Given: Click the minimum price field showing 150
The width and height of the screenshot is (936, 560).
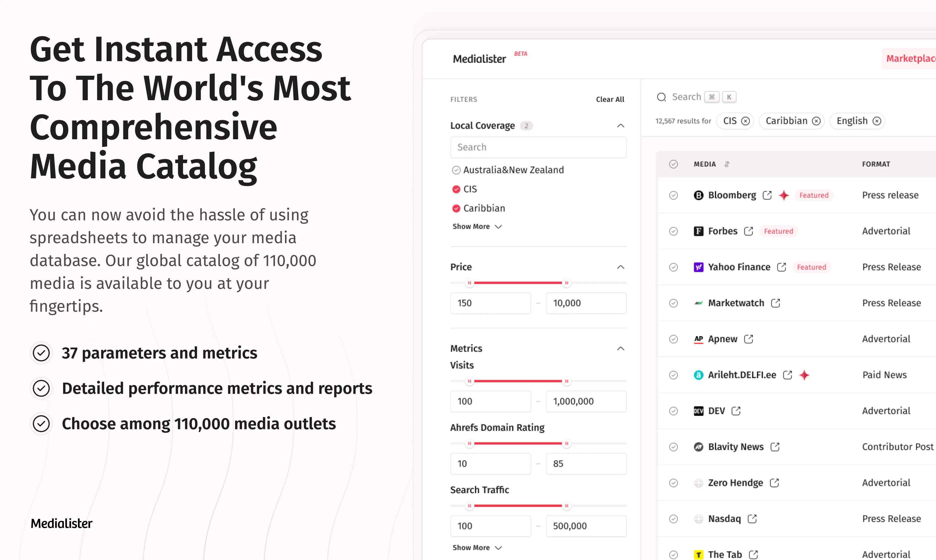Looking at the screenshot, I should 491,303.
